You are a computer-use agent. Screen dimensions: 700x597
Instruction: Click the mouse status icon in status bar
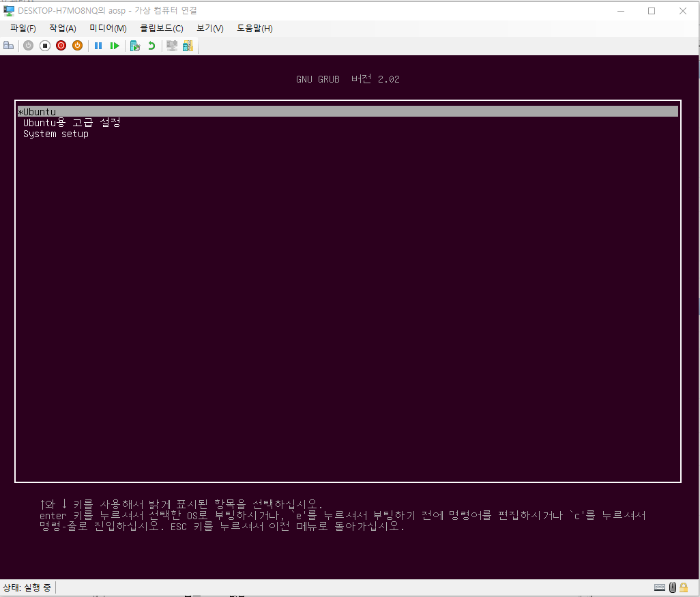pos(673,587)
